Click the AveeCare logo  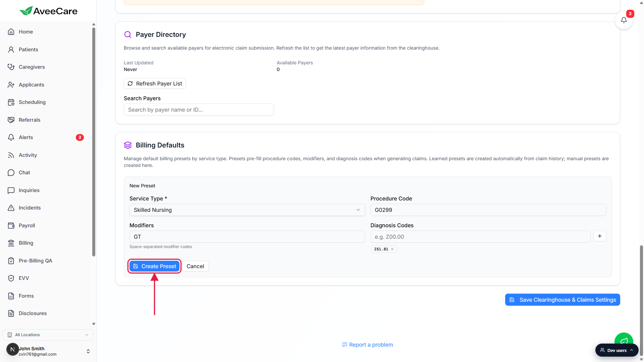pyautogui.click(x=48, y=11)
